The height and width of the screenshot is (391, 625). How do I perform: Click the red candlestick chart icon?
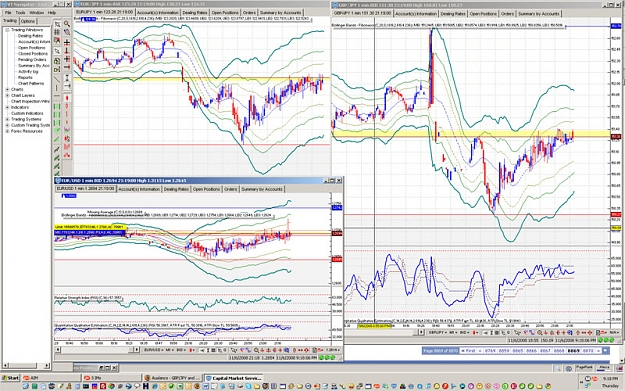[x=67, y=98]
